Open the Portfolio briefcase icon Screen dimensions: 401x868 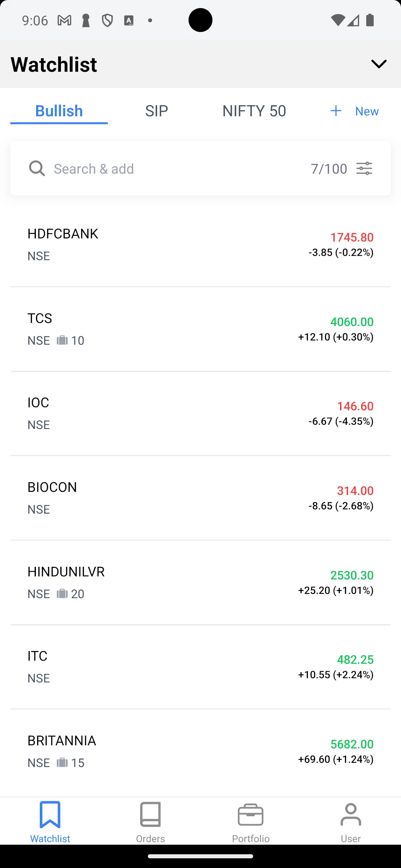pyautogui.click(x=250, y=815)
